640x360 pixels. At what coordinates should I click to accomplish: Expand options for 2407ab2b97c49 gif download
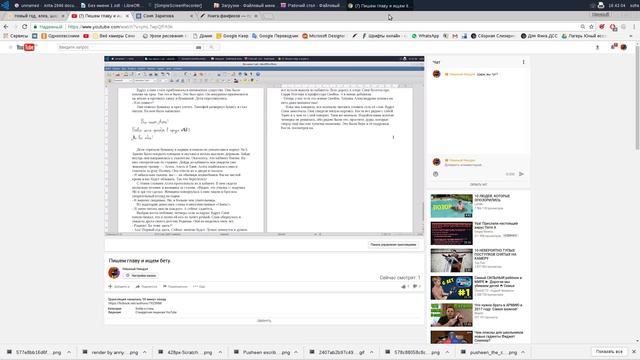click(x=371, y=352)
